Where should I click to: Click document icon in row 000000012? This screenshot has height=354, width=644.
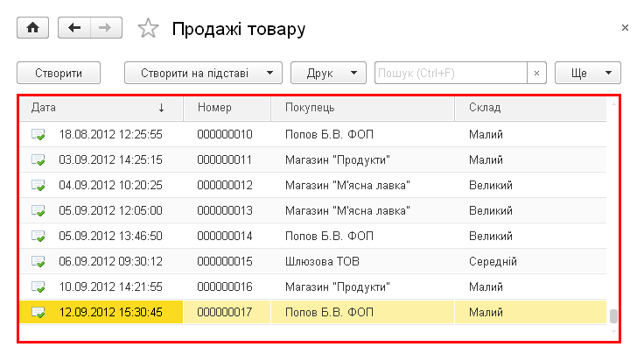(38, 186)
